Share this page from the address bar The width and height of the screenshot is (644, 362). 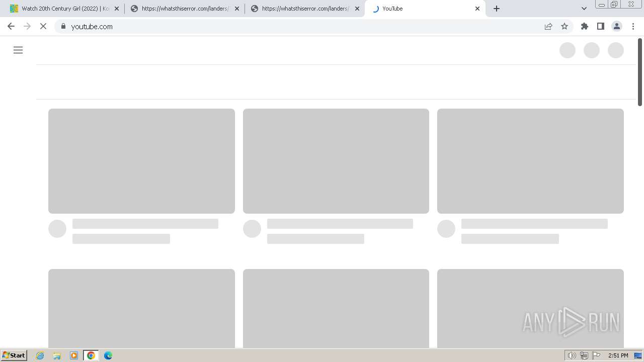point(548,27)
